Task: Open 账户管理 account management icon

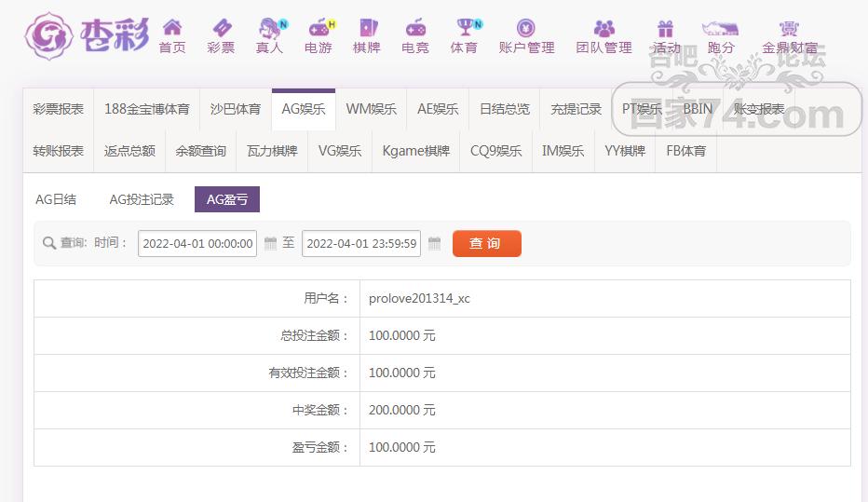Action: coord(526,27)
